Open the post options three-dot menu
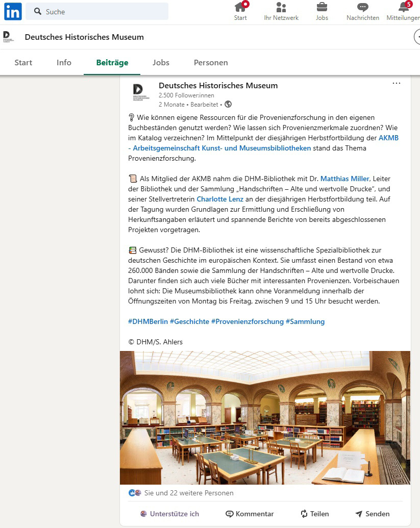The height and width of the screenshot is (528, 420). coord(397,83)
